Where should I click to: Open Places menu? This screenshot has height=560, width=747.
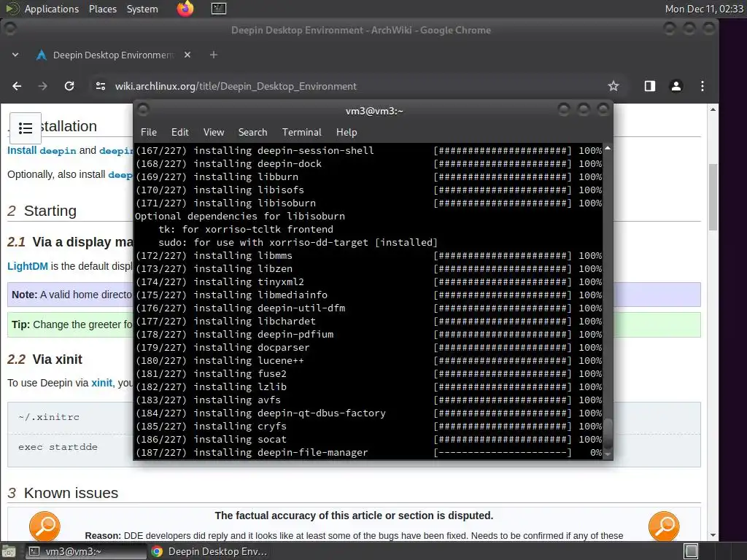point(102,9)
